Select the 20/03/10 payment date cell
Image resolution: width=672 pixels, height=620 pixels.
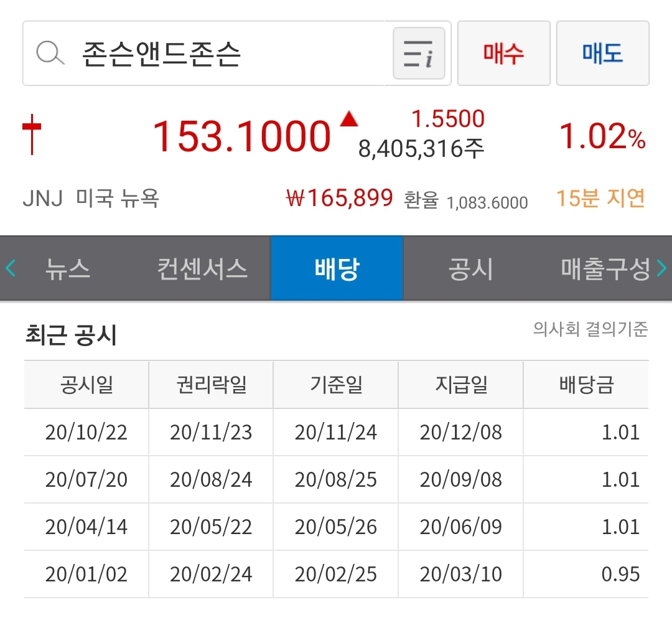461,574
